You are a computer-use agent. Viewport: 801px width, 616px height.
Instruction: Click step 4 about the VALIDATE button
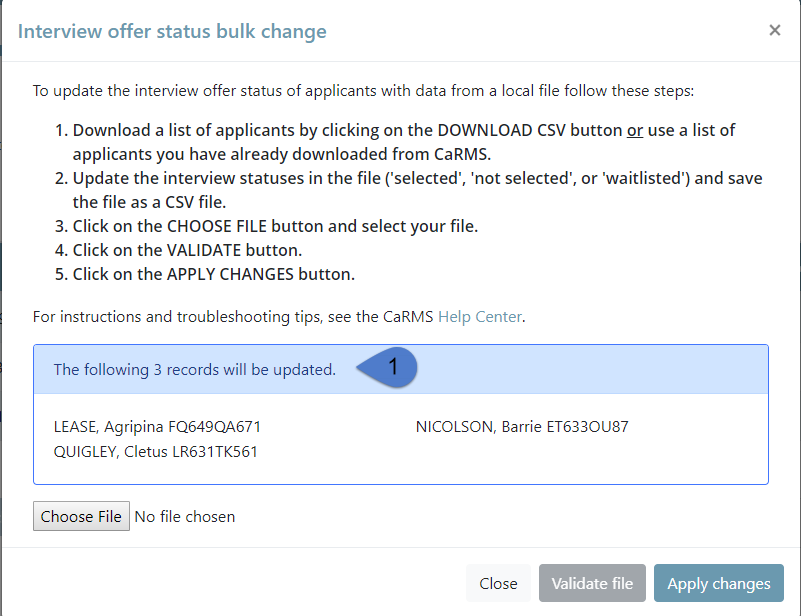click(178, 250)
